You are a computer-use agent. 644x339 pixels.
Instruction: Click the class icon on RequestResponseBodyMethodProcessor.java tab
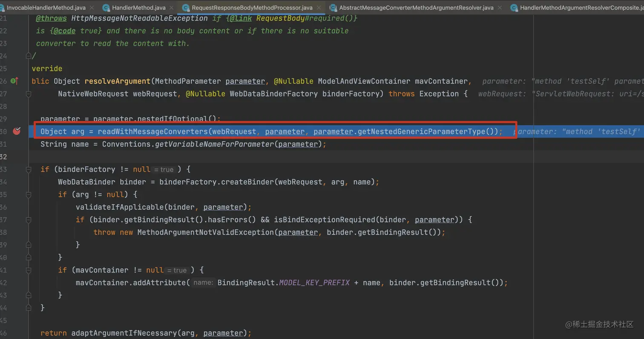coord(186,8)
